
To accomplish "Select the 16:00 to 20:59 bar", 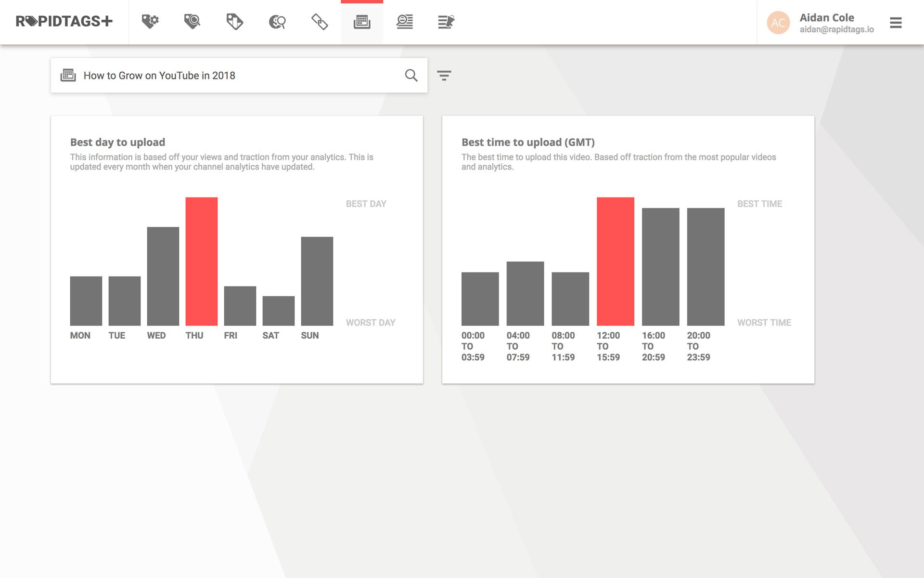I will coord(661,267).
